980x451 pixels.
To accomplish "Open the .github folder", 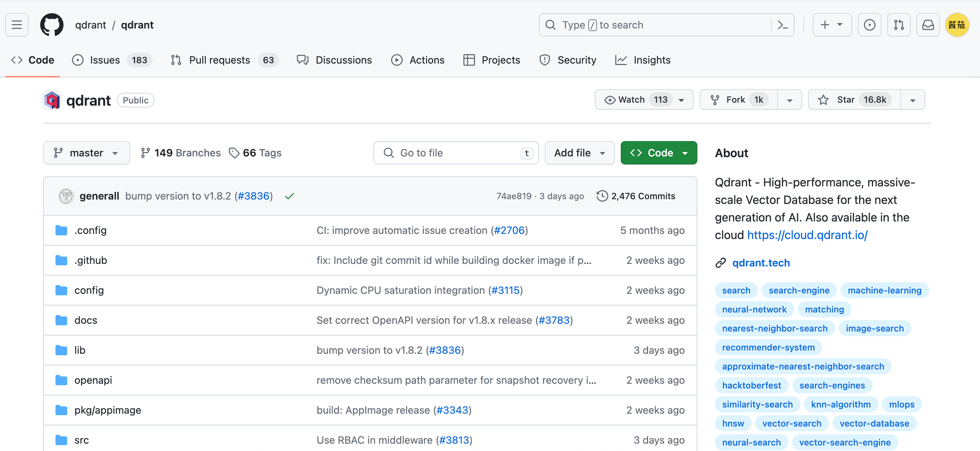I will tap(91, 261).
